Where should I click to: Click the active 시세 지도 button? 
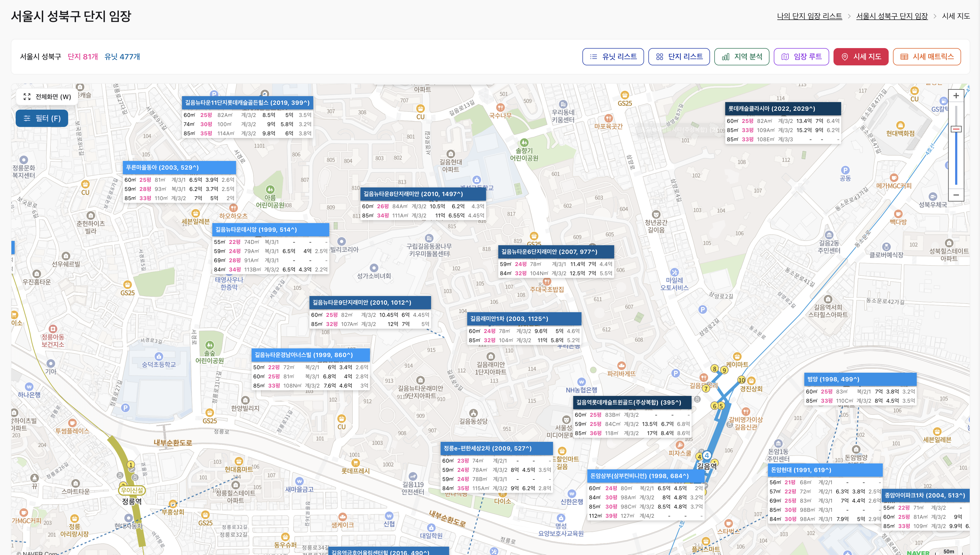coord(861,57)
